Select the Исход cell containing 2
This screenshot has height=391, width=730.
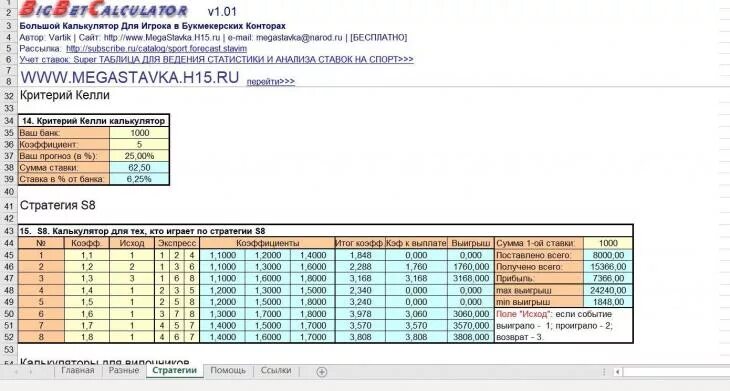point(132,267)
